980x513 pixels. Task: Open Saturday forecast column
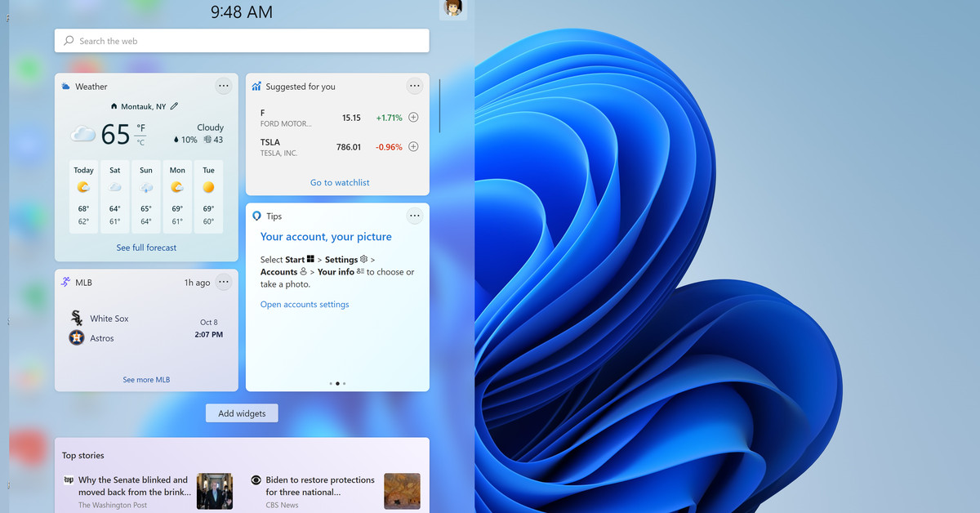114,197
